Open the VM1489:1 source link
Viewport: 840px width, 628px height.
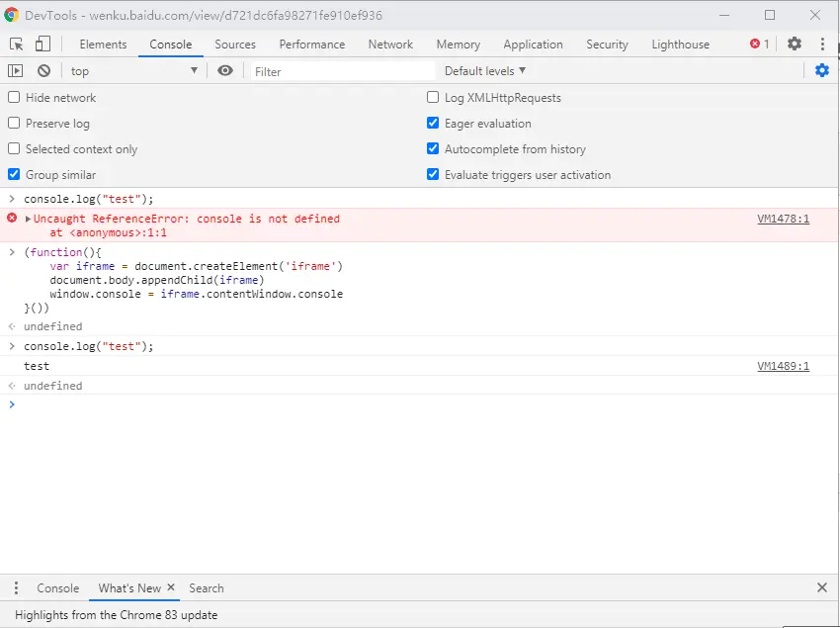pos(783,366)
